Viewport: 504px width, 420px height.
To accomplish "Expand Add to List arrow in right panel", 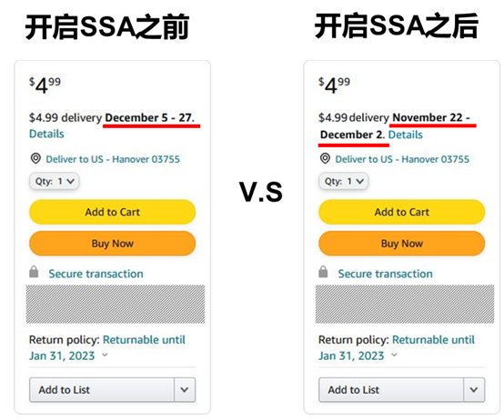I will 474,390.
